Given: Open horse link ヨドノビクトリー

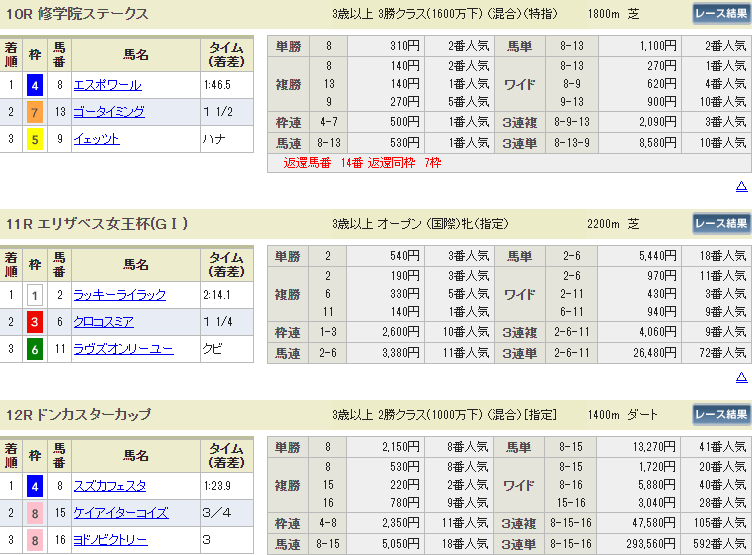Looking at the screenshot, I should (x=110, y=540).
